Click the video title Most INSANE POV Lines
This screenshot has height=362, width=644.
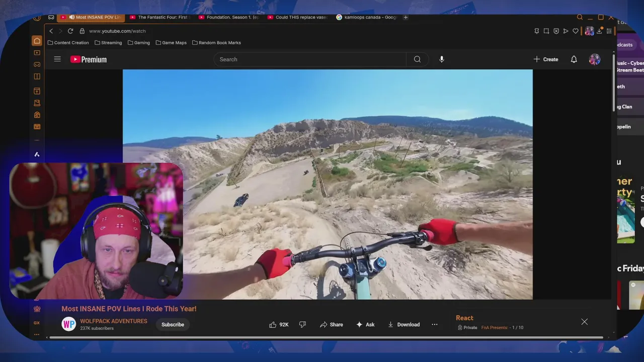(x=129, y=309)
